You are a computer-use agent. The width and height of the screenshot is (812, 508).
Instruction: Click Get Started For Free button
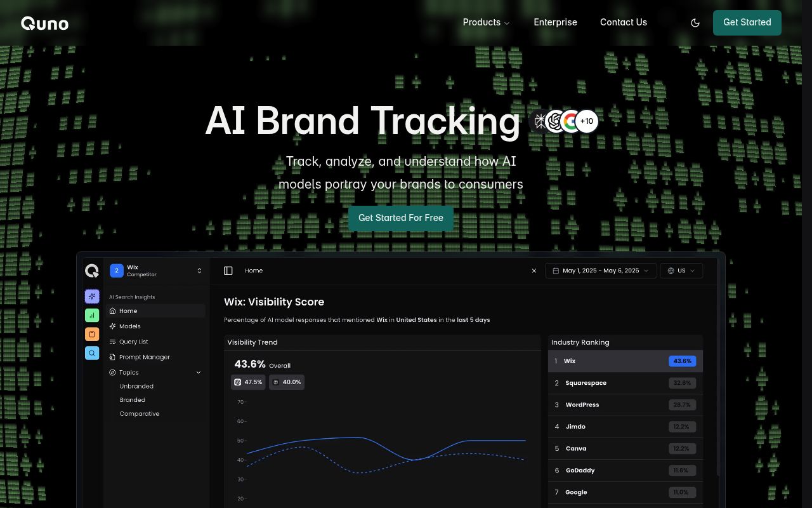[401, 218]
